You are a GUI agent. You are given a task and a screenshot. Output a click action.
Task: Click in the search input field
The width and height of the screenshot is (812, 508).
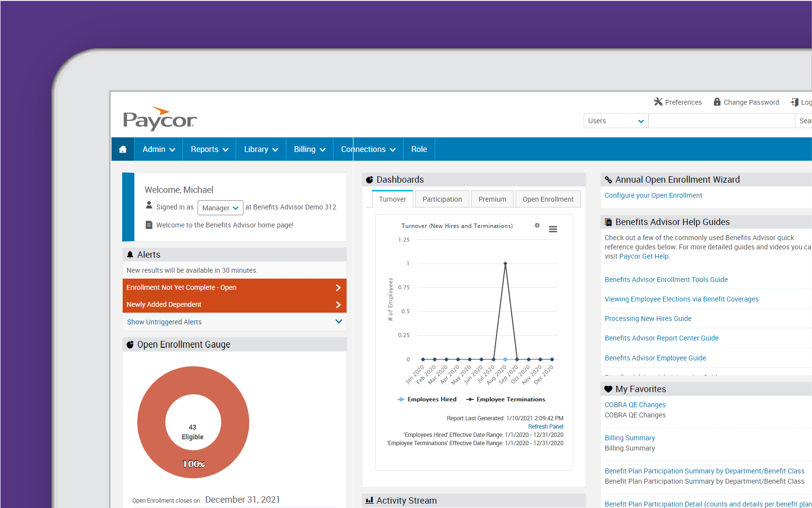(x=721, y=121)
